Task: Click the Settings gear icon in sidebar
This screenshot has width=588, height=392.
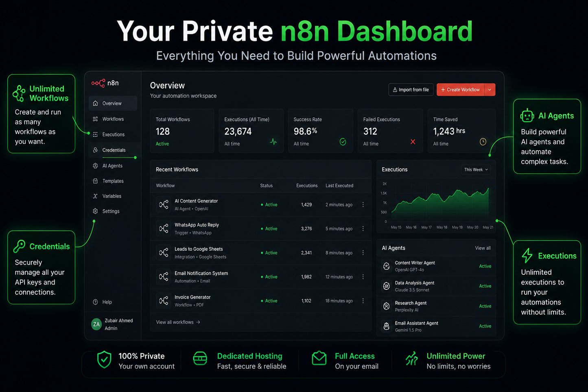Action: tap(95, 211)
